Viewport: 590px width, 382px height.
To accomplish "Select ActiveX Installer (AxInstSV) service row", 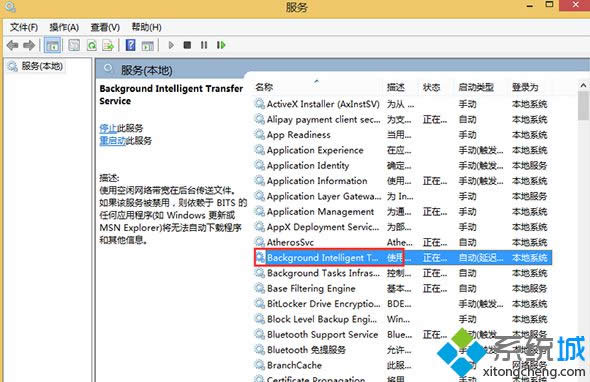I will [x=403, y=104].
